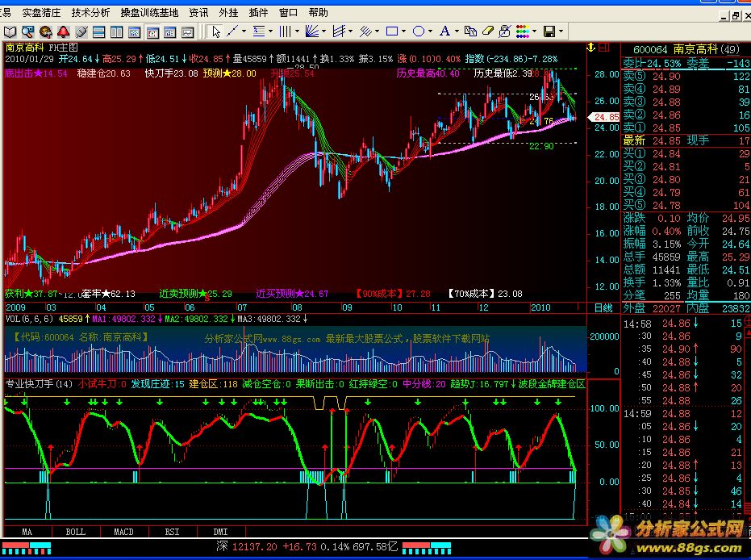This screenshot has width=751, height=560.
Task: Switch to the BOLL indicator tab
Action: point(75,532)
